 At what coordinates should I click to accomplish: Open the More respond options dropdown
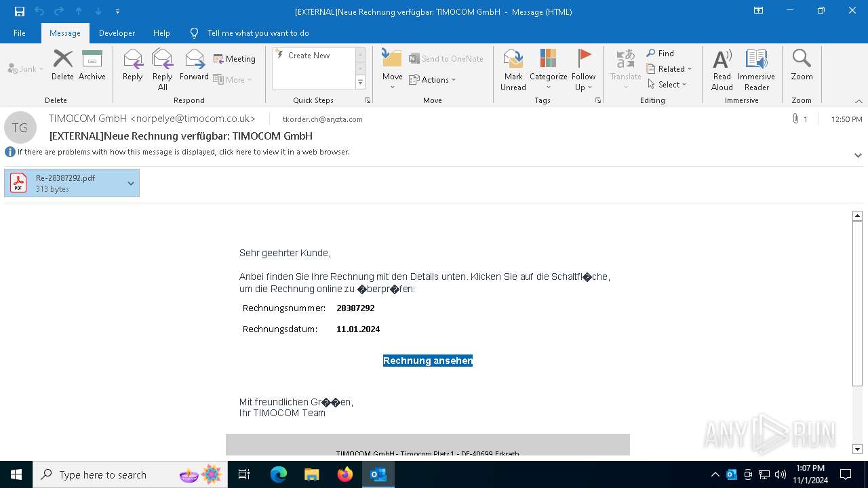click(x=233, y=79)
